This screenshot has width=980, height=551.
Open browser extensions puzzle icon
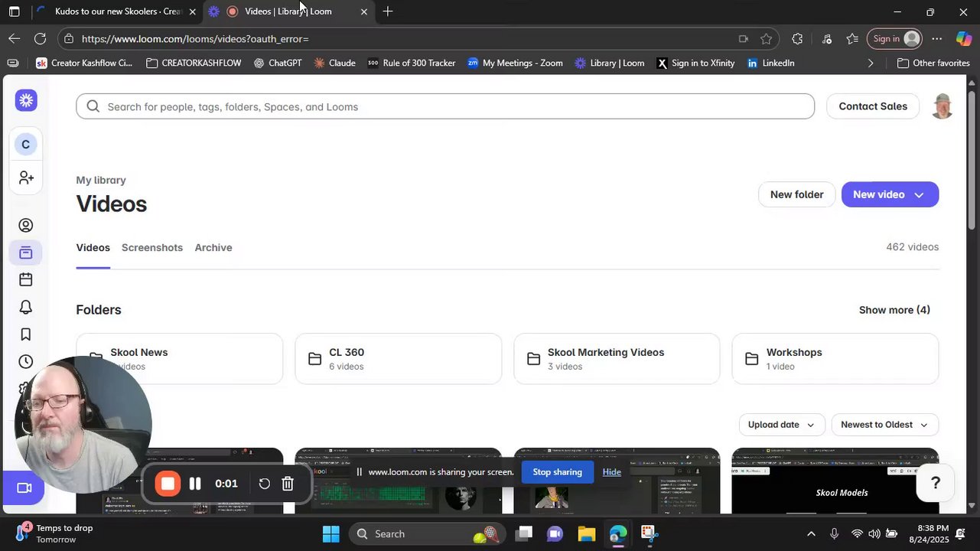pyautogui.click(x=797, y=39)
